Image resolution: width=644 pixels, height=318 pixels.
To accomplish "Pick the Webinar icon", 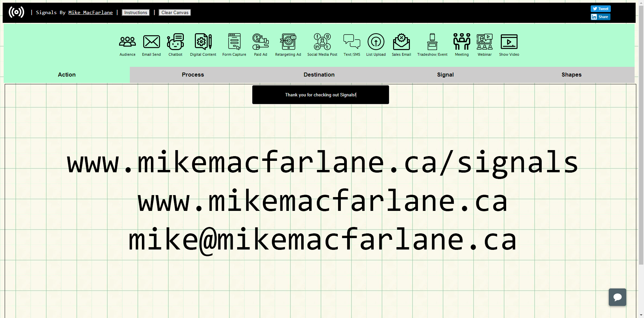I will coord(485,42).
